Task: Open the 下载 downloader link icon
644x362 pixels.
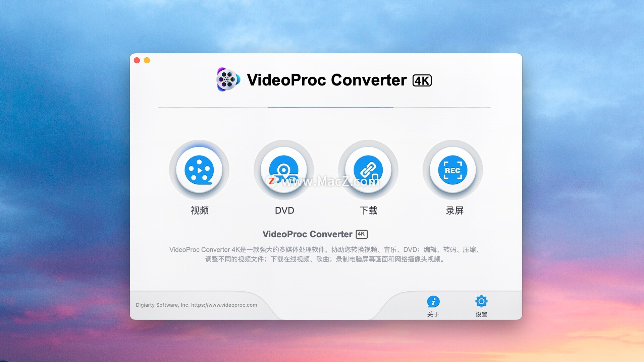Action: 368,170
